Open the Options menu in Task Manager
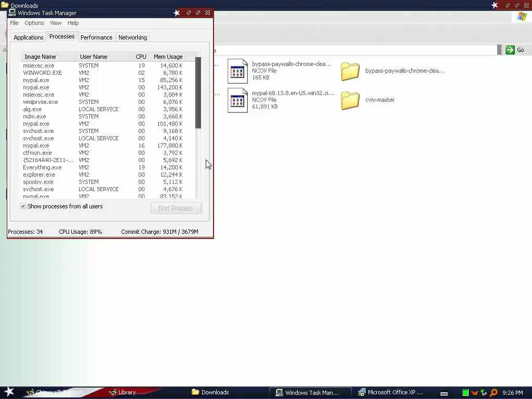 tap(34, 23)
